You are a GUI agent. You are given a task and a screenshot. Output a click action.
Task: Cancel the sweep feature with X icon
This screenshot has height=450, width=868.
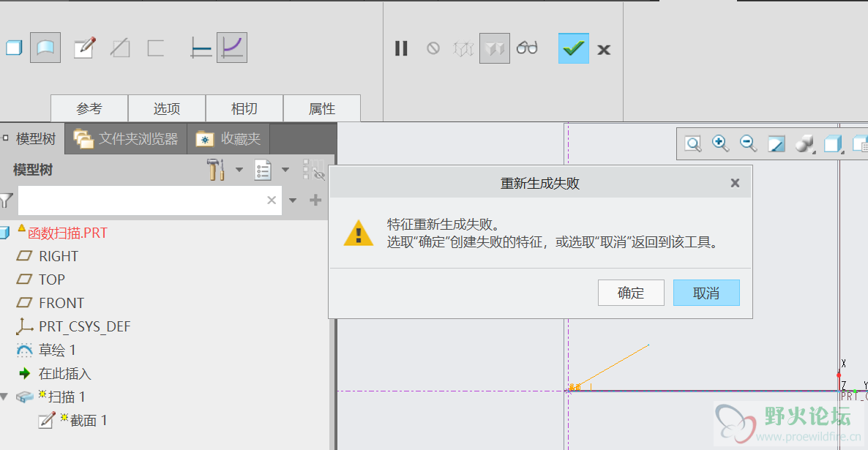[x=604, y=50]
